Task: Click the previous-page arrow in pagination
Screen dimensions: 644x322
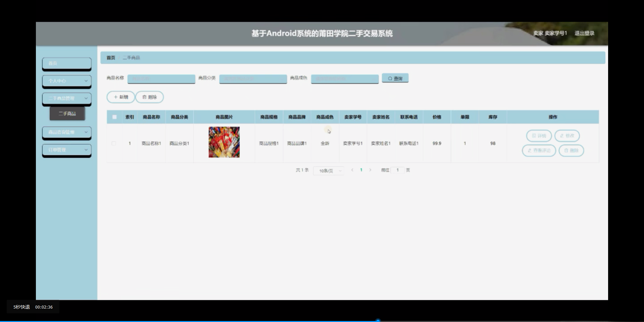Action: click(352, 170)
